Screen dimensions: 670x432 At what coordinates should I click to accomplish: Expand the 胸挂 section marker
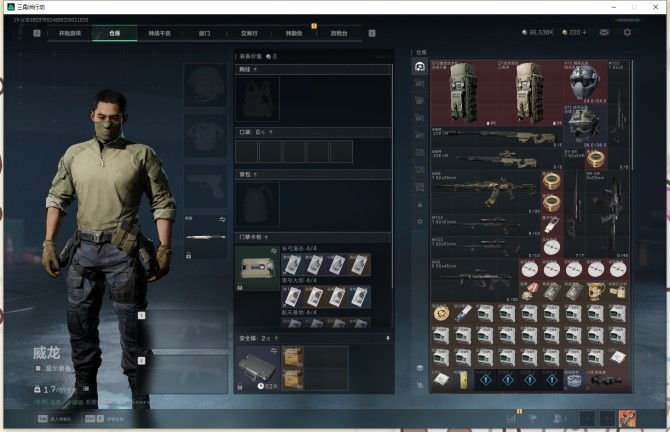[x=255, y=70]
